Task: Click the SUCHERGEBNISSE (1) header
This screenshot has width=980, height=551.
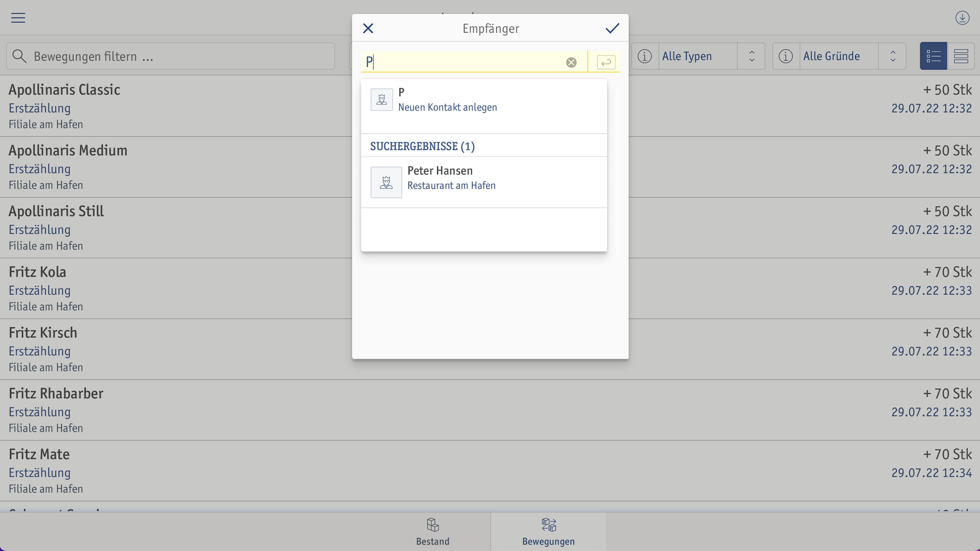Action: point(422,146)
